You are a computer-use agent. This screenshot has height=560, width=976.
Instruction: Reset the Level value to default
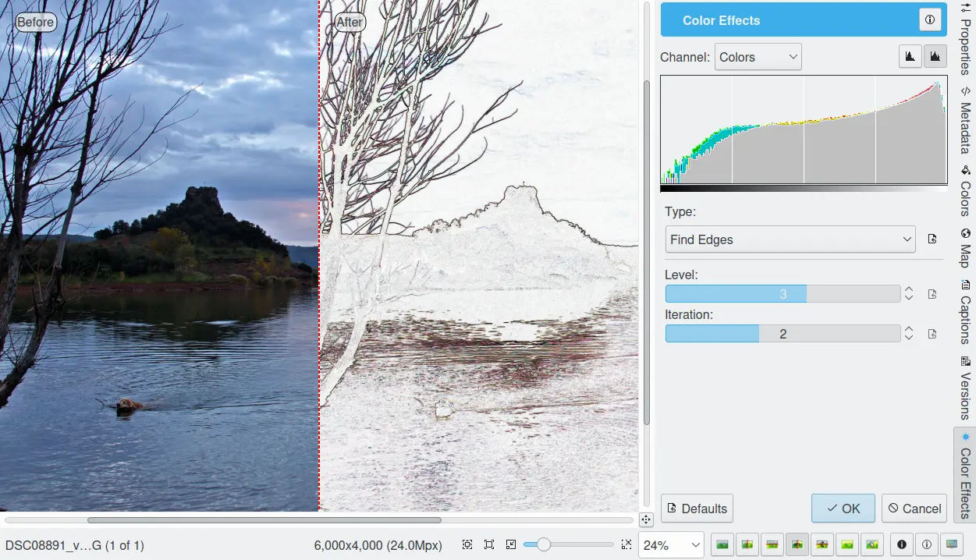(x=932, y=294)
